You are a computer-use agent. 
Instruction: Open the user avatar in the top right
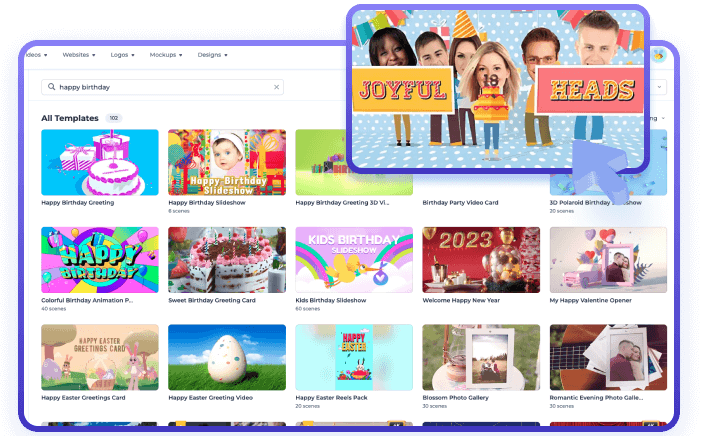659,56
